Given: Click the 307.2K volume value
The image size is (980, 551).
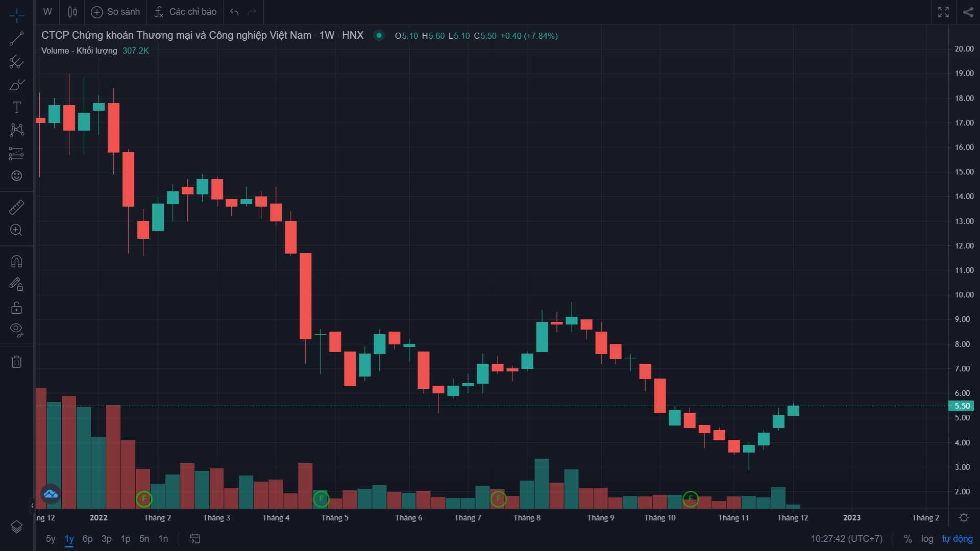Looking at the screenshot, I should [x=136, y=51].
